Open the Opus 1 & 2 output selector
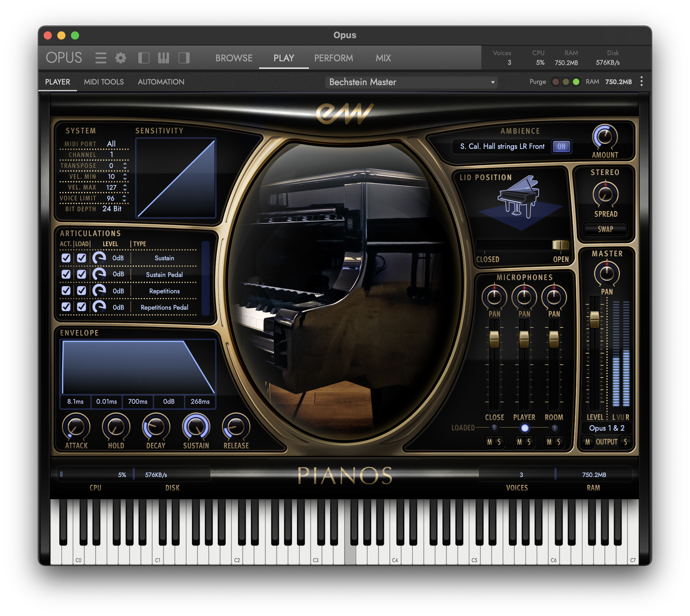The height and width of the screenshot is (616, 690). [607, 428]
